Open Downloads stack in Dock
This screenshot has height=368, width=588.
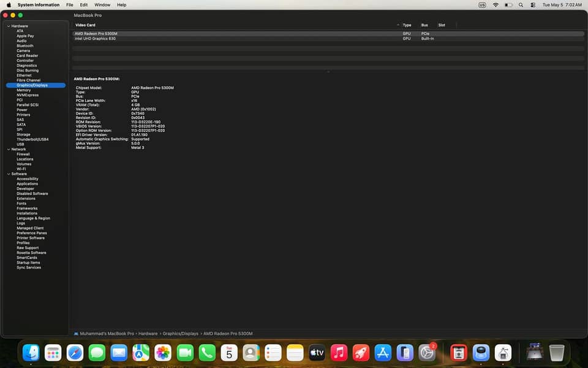[x=535, y=353]
